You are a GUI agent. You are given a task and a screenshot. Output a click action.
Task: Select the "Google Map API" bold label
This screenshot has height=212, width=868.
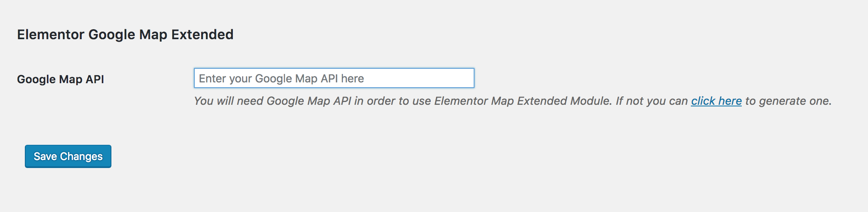[x=61, y=79]
